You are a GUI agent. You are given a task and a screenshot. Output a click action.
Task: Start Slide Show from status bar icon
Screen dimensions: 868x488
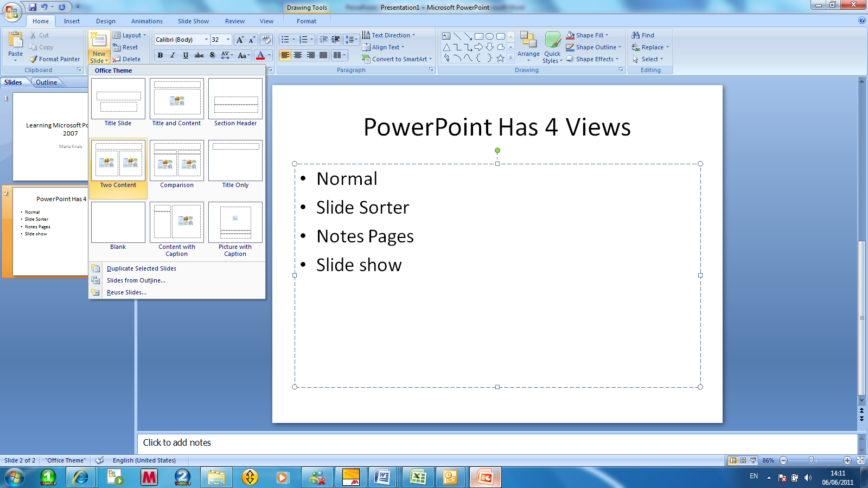[x=753, y=460]
